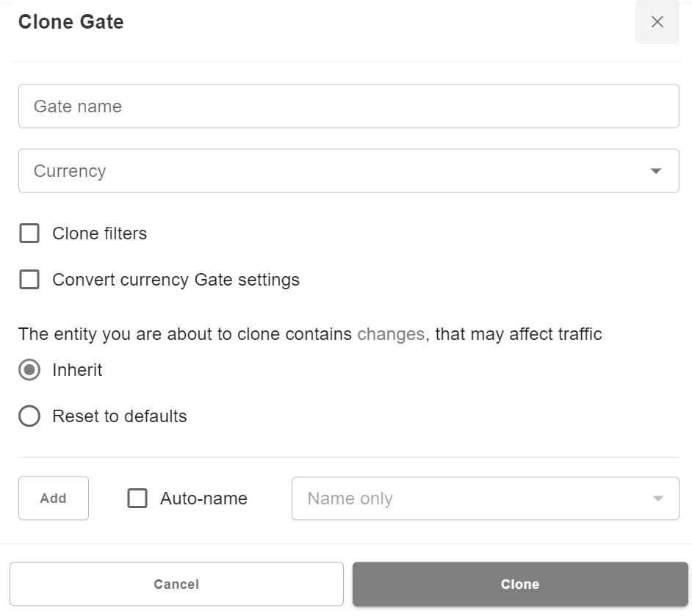Click the 'Clone filters' label text
The height and width of the screenshot is (616, 692).
pos(99,233)
